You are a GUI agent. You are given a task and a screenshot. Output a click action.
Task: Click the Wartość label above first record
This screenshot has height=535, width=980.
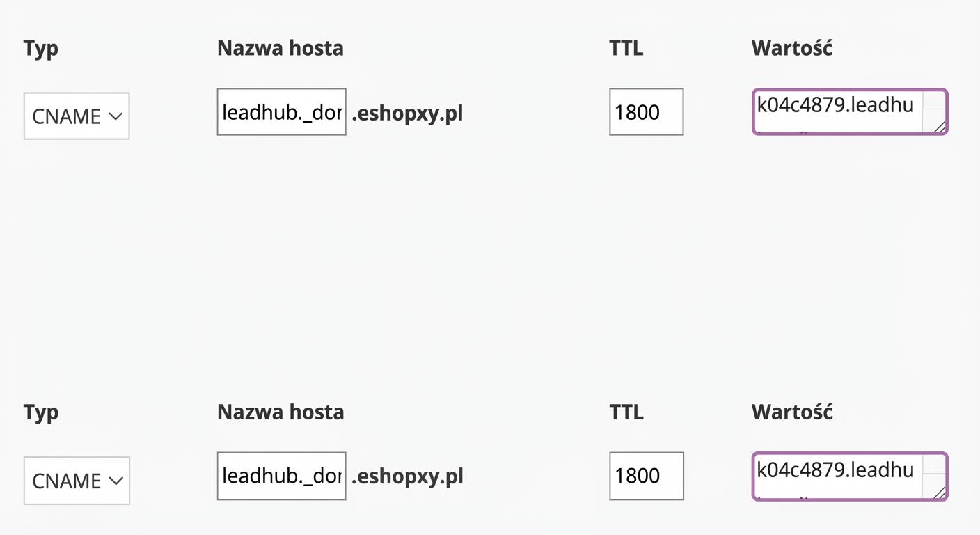point(791,48)
